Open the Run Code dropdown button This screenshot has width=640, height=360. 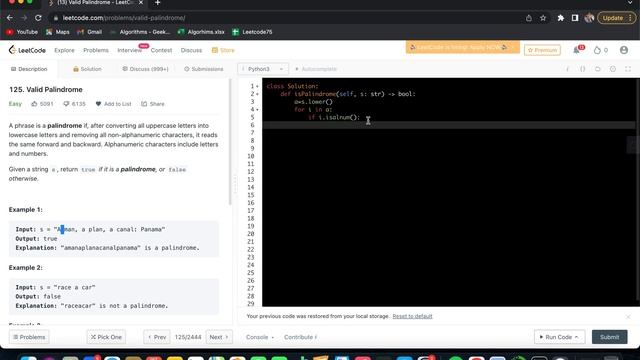(x=559, y=337)
